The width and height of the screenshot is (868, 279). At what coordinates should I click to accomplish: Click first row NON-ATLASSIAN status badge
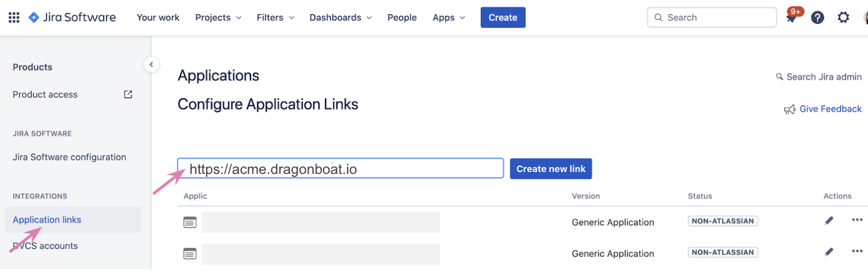(723, 221)
